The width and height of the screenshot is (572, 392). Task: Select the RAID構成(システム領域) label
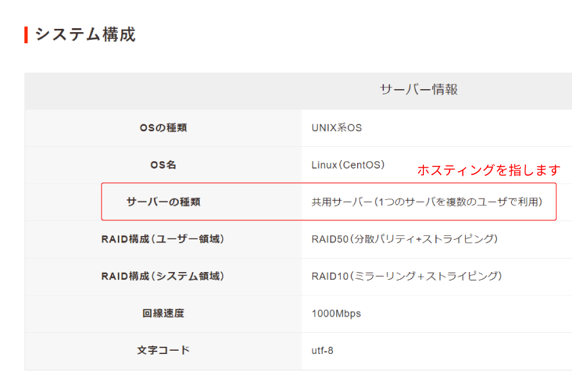[x=163, y=276]
